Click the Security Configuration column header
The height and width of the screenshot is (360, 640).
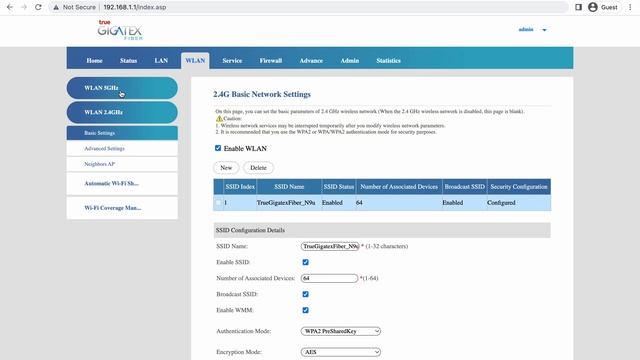pyautogui.click(x=519, y=187)
